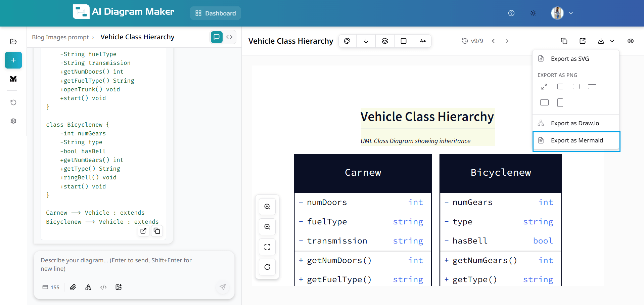Switch to code view toggle
Viewport: 644px width, 305px height.
coord(229,37)
